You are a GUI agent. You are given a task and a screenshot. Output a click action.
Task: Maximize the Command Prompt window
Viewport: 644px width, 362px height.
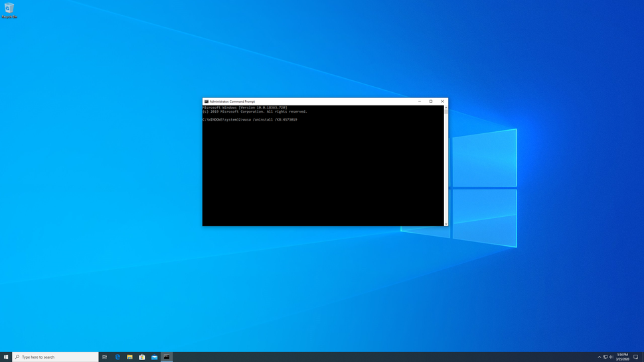(431, 101)
